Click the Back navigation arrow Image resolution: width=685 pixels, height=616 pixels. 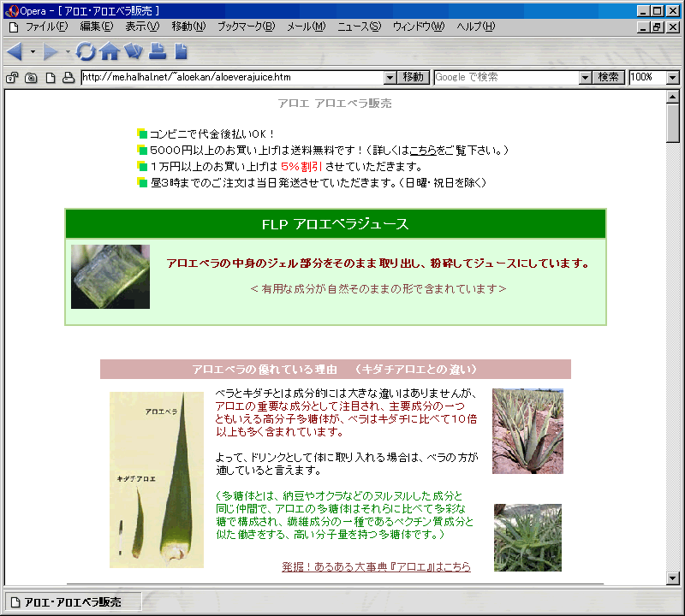[x=15, y=52]
